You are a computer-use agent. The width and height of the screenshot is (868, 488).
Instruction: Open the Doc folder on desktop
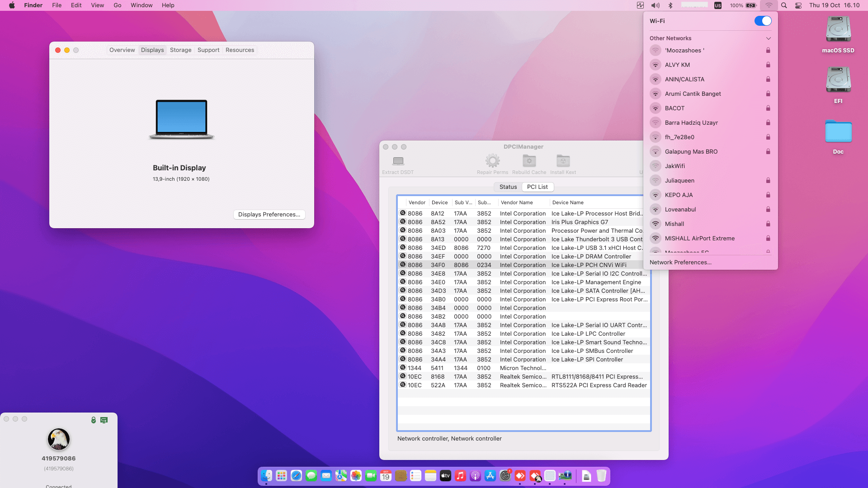tap(838, 132)
